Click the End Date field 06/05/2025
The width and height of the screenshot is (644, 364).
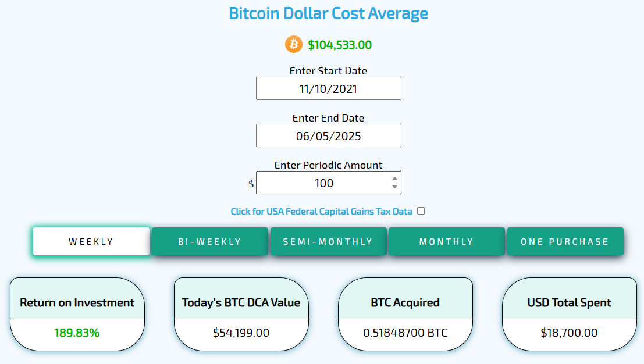point(329,136)
